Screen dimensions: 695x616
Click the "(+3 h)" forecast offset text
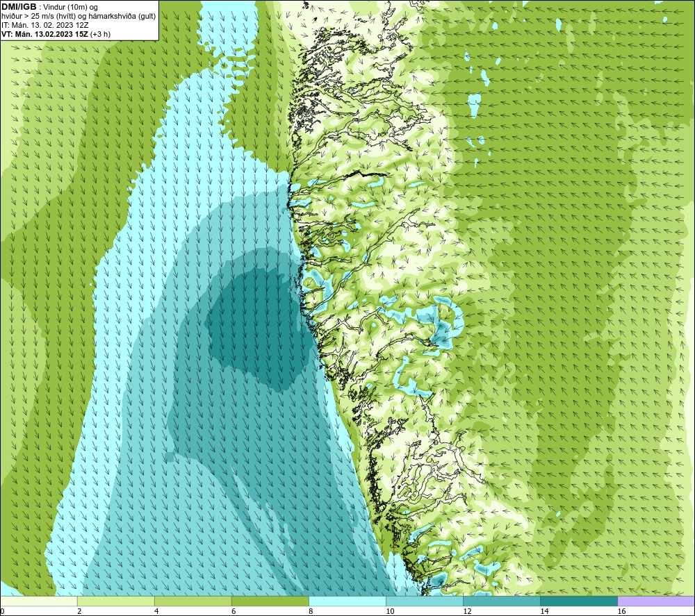point(100,34)
